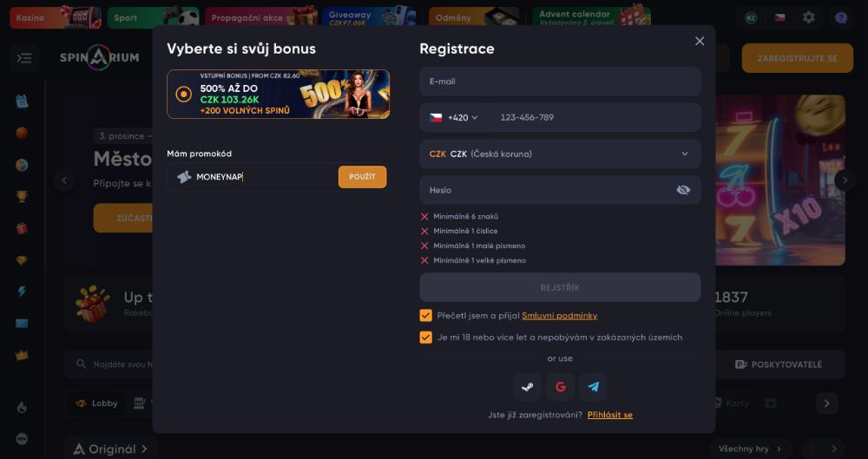Select the 500% welcome bonus radio option
The height and width of the screenshot is (459, 868).
coord(184,94)
